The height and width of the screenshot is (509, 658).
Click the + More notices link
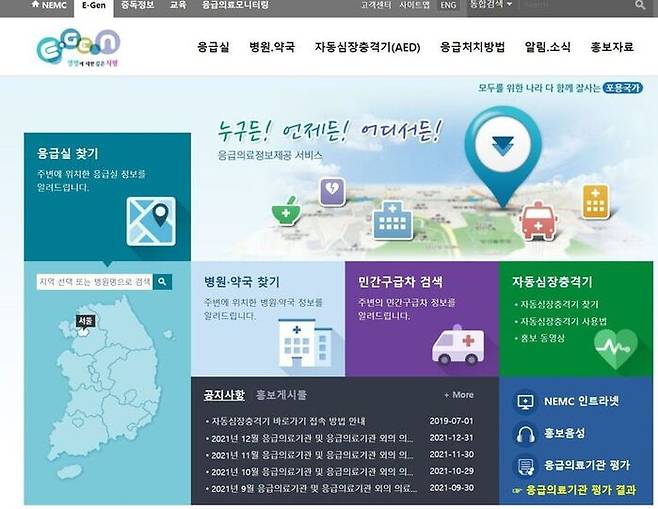[459, 395]
